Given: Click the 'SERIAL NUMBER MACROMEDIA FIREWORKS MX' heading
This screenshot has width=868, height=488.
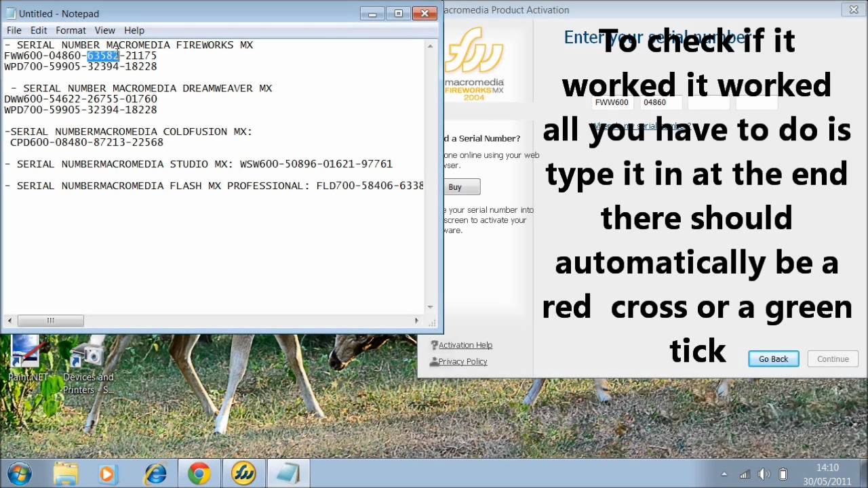Looking at the screenshot, I should tap(135, 45).
